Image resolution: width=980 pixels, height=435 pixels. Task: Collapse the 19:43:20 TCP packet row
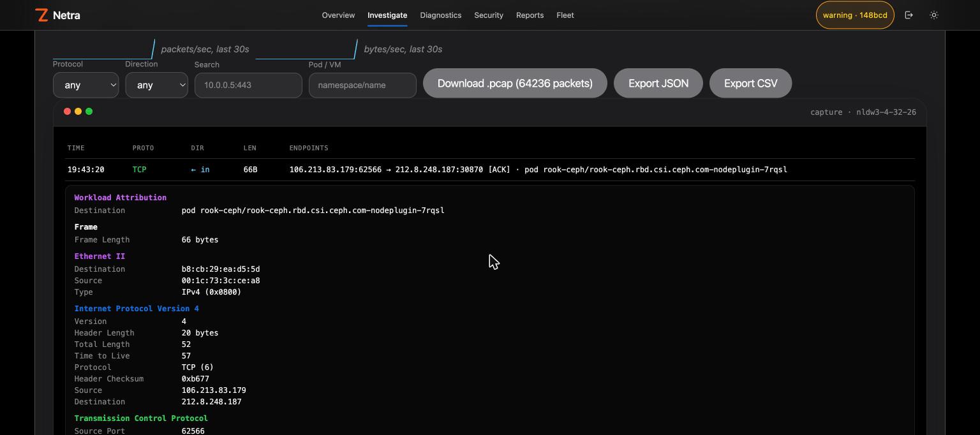[x=490, y=170]
